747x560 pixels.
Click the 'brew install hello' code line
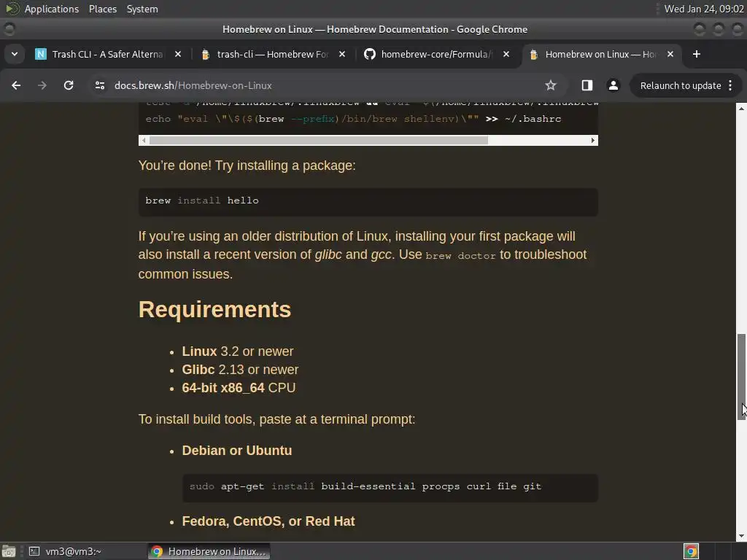[202, 201]
